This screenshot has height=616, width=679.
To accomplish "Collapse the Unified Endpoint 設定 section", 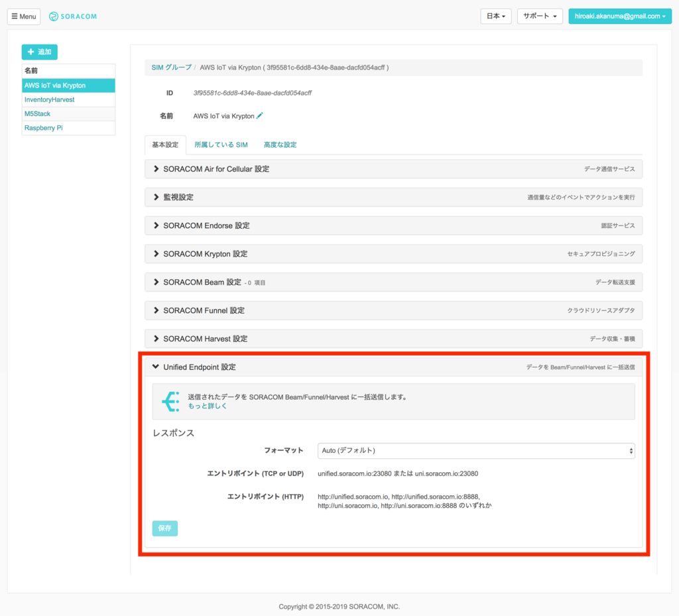I will click(393, 367).
